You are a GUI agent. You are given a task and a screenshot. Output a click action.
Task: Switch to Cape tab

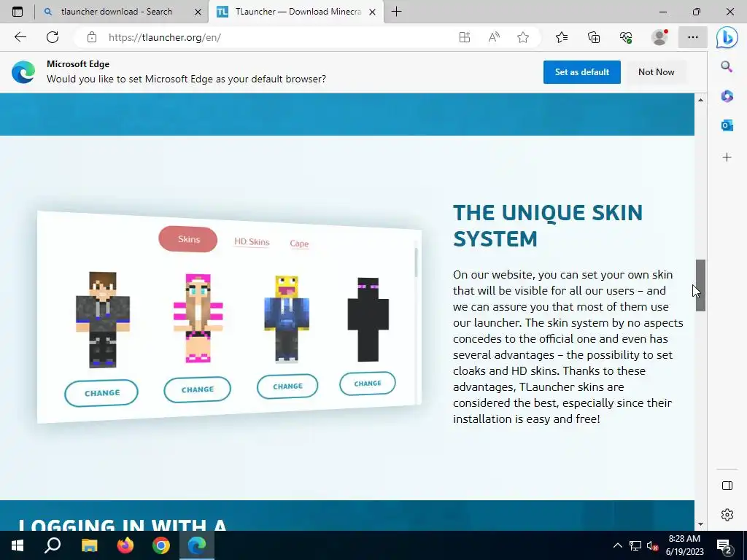coord(299,244)
